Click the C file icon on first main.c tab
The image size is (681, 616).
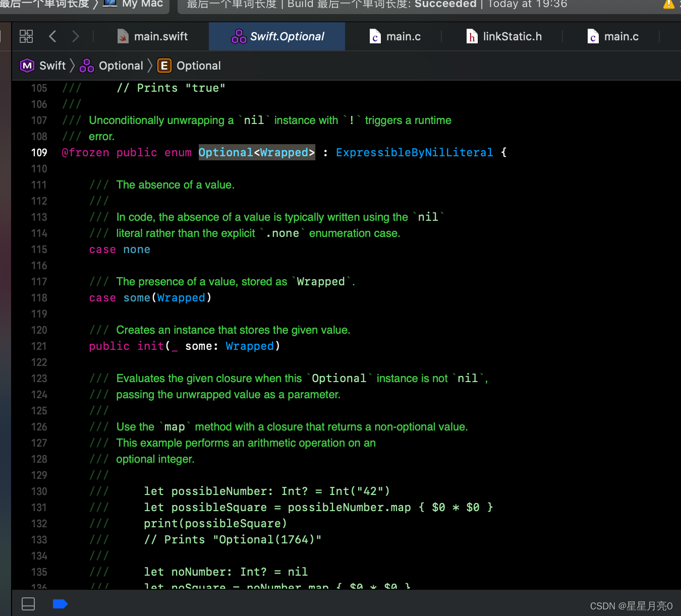click(375, 36)
